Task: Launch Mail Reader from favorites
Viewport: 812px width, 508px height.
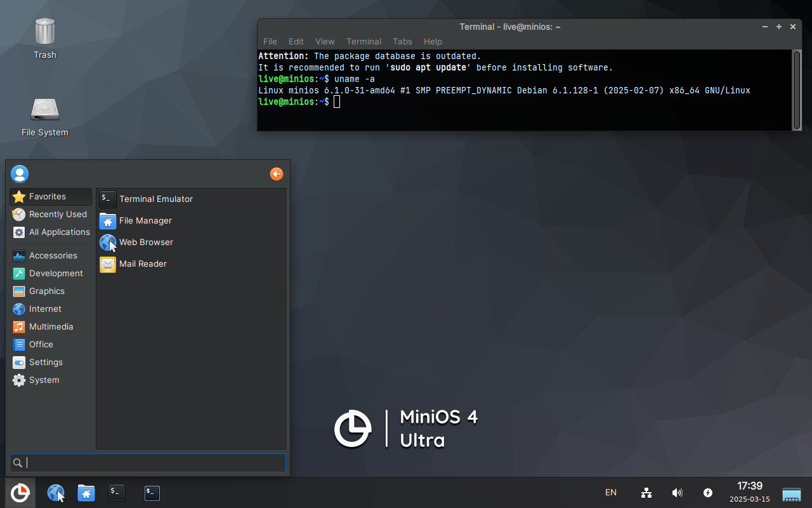Action: pyautogui.click(x=191, y=264)
